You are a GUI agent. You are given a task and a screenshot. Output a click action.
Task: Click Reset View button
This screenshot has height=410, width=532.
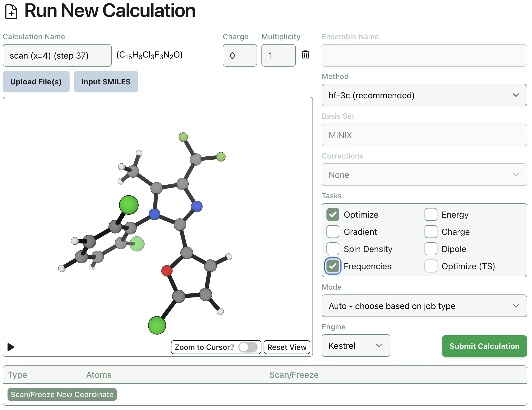[287, 347]
